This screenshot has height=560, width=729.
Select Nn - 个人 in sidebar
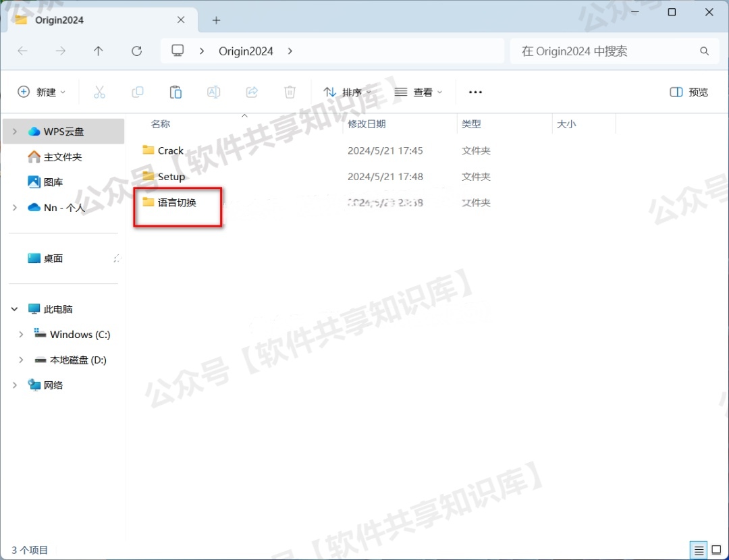pyautogui.click(x=56, y=207)
